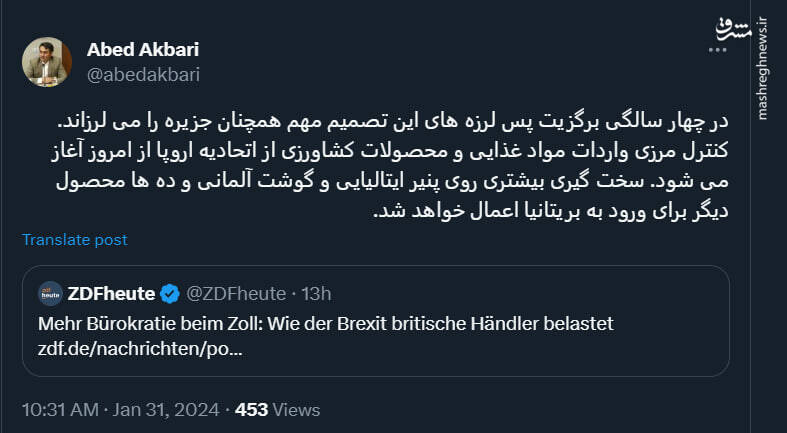Select the ZDFheute account name

tap(112, 294)
